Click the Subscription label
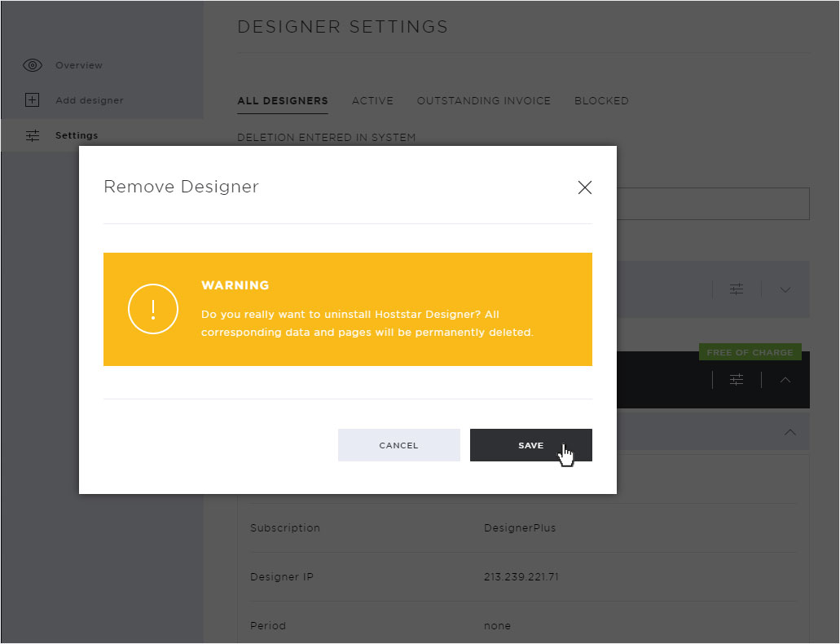Viewport: 840px width, 644px height. [x=285, y=528]
